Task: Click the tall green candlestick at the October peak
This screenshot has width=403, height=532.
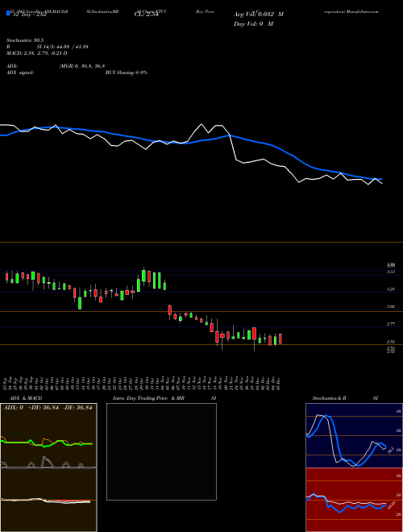Action: click(x=143, y=276)
